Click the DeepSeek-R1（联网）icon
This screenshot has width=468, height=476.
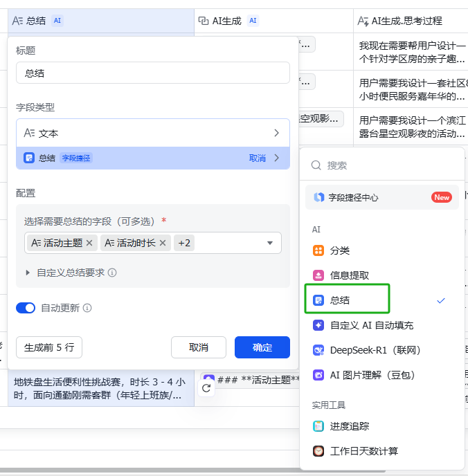pyautogui.click(x=318, y=350)
